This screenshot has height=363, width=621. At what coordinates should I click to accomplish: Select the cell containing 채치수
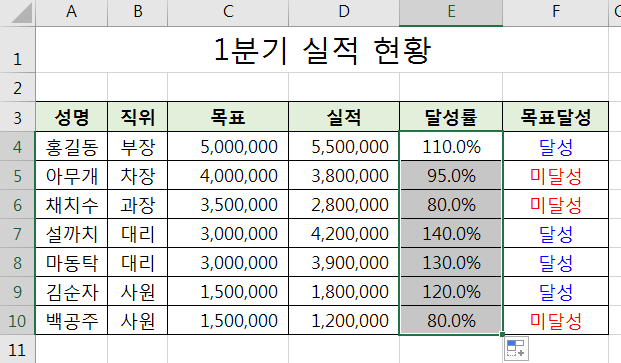71,204
